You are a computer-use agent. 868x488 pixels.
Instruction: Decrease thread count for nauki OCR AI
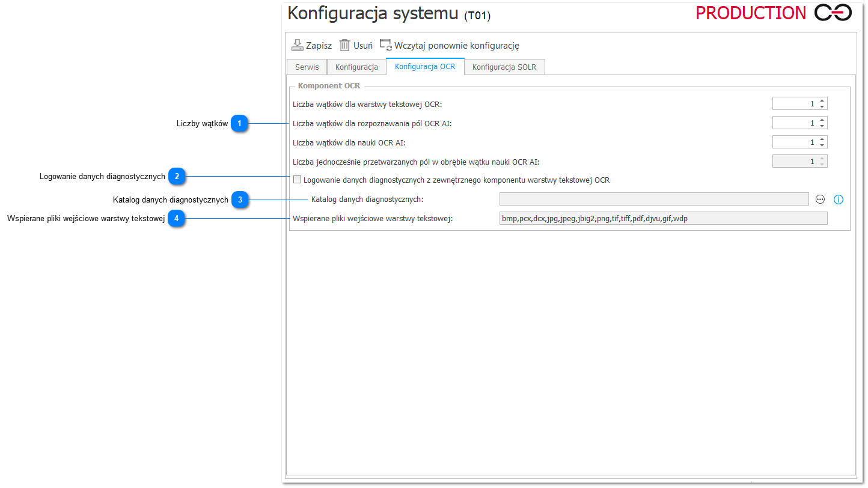(x=822, y=145)
